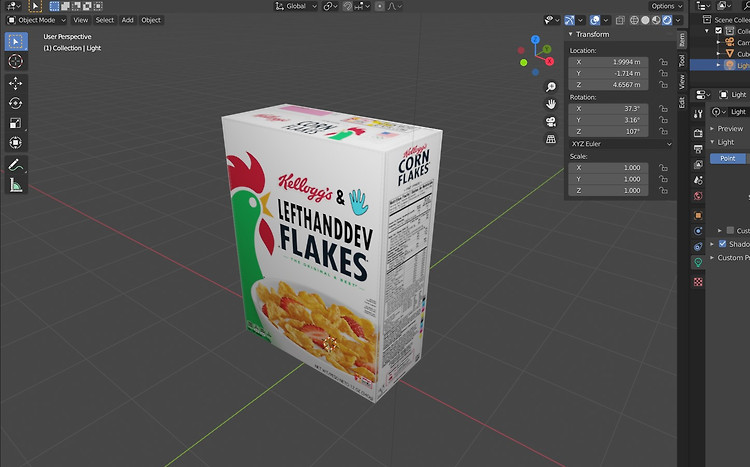Open the overlays options dropdown
Image resolution: width=750 pixels, height=467 pixels.
point(606,20)
